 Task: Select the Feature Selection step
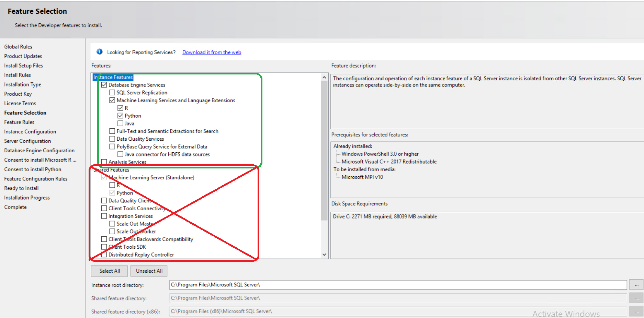[x=25, y=113]
